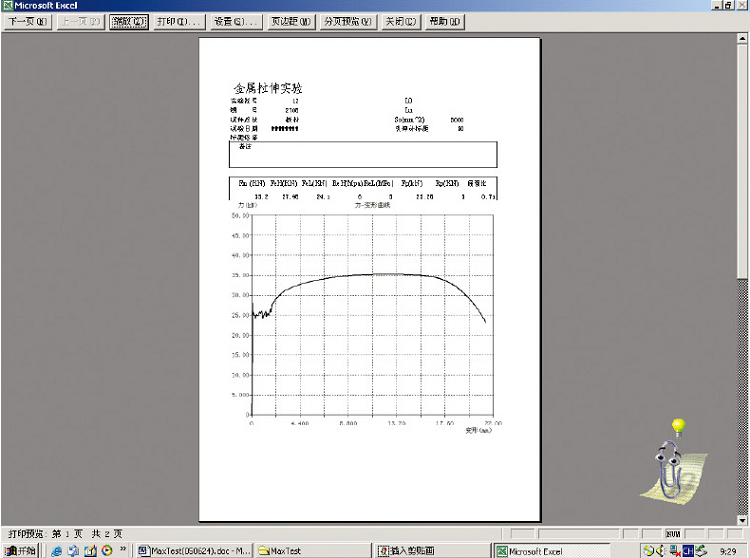This screenshot has width=750, height=558.
Task: Open the print (打印) dialog
Action: 179,22
